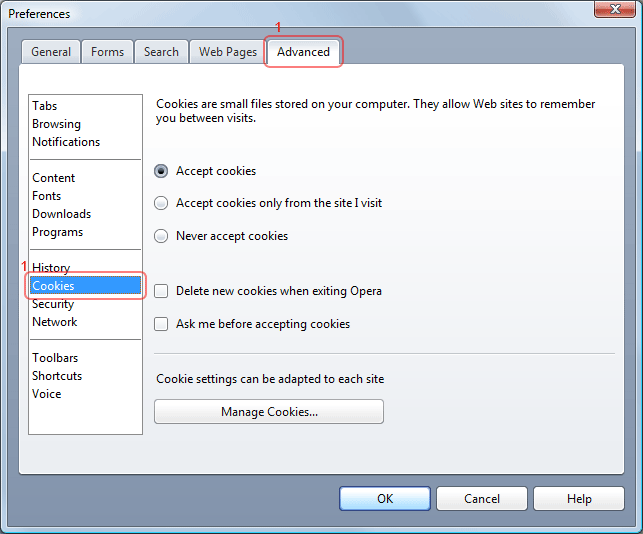Image resolution: width=643 pixels, height=534 pixels.
Task: Select the Web Pages tab
Action: pos(227,52)
